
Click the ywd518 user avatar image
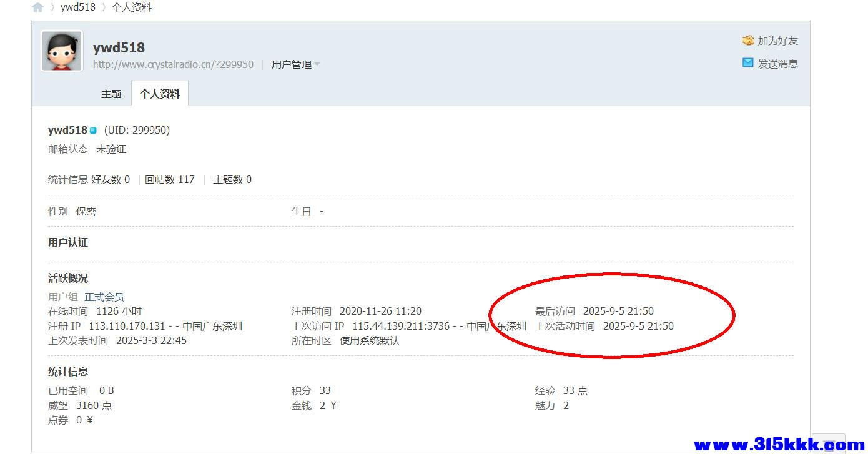pos(62,51)
